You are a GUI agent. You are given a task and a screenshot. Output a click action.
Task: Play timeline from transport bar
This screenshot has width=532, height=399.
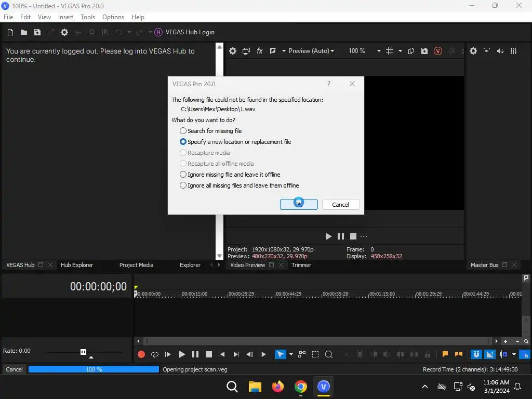click(x=182, y=354)
